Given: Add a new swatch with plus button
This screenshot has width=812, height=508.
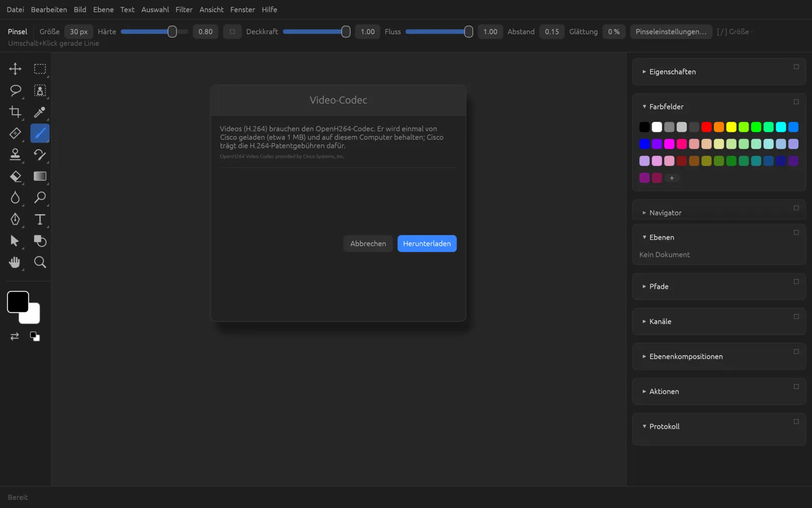Looking at the screenshot, I should [x=672, y=178].
